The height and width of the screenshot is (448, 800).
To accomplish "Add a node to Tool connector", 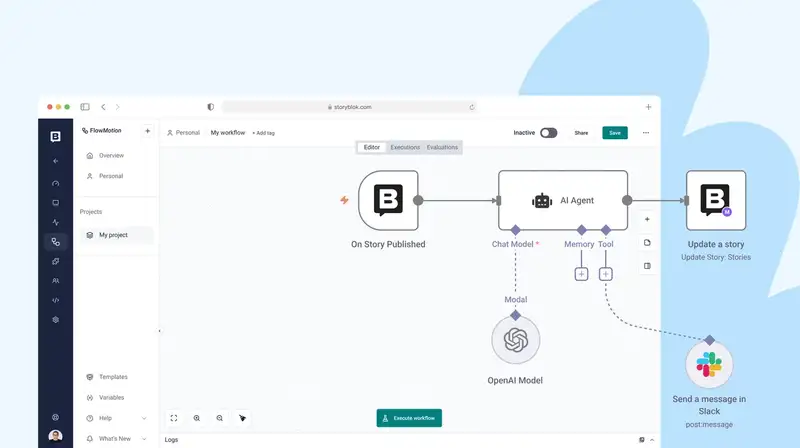I will click(x=605, y=274).
